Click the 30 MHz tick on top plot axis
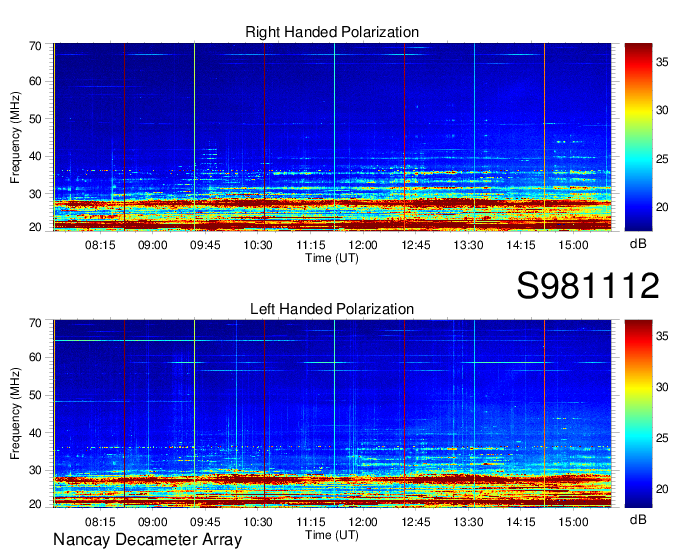This screenshot has width=680, height=552. [x=35, y=194]
